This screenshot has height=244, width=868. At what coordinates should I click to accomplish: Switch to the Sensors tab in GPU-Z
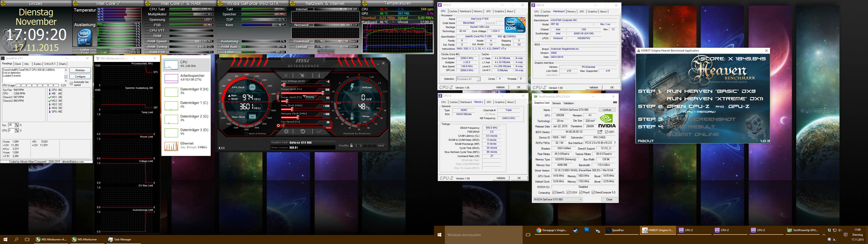(556, 103)
